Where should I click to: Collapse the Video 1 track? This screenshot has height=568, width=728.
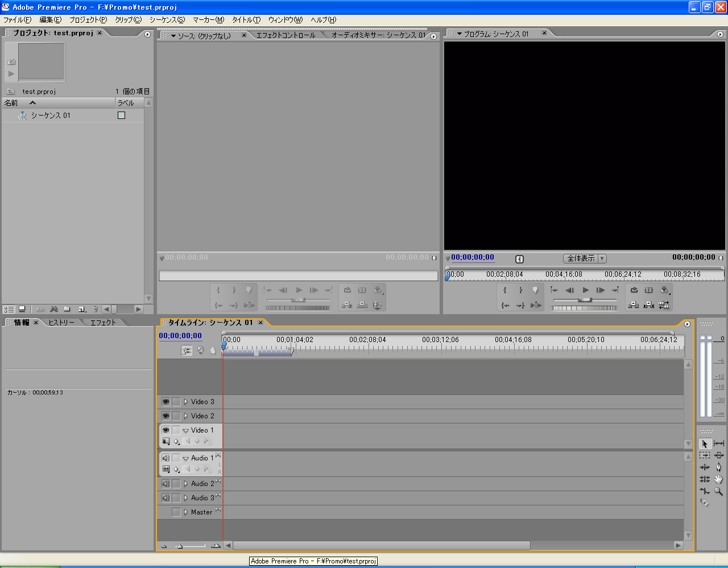185,430
